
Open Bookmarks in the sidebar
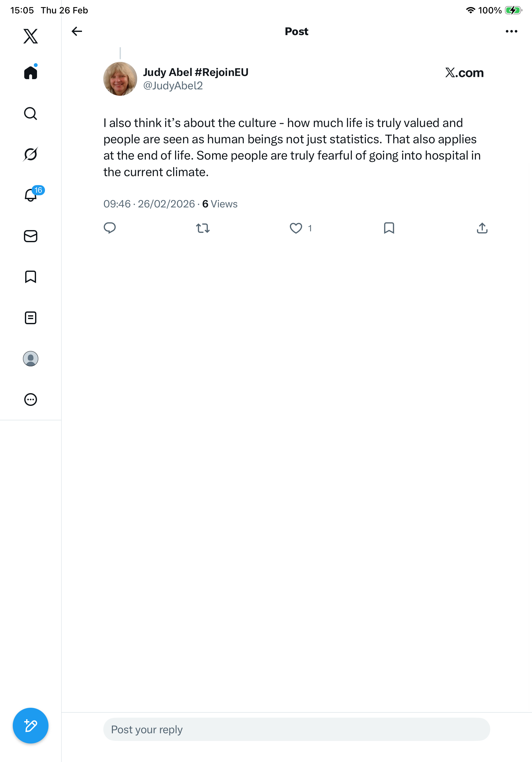pos(31,277)
